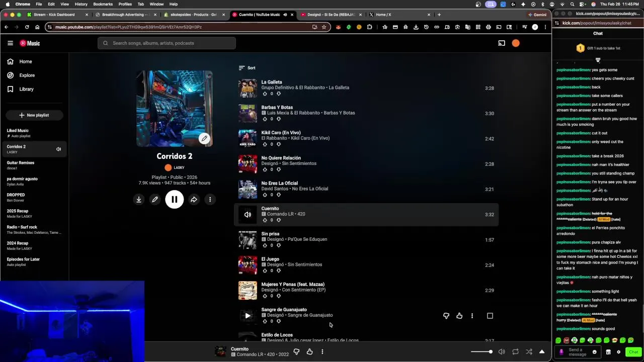644x362 pixels.
Task: Bookmark this page star icon
Action: 324,27
